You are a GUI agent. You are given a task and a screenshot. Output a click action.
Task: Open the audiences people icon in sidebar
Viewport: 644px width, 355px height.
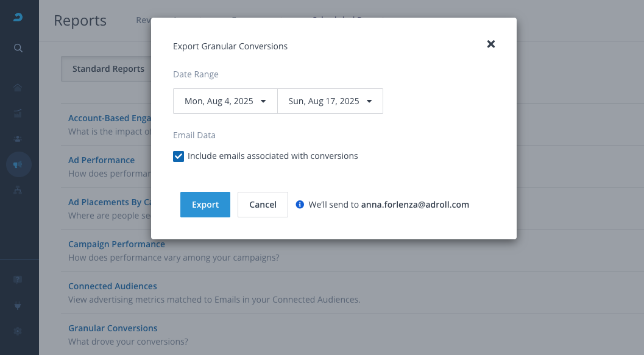coord(18,138)
